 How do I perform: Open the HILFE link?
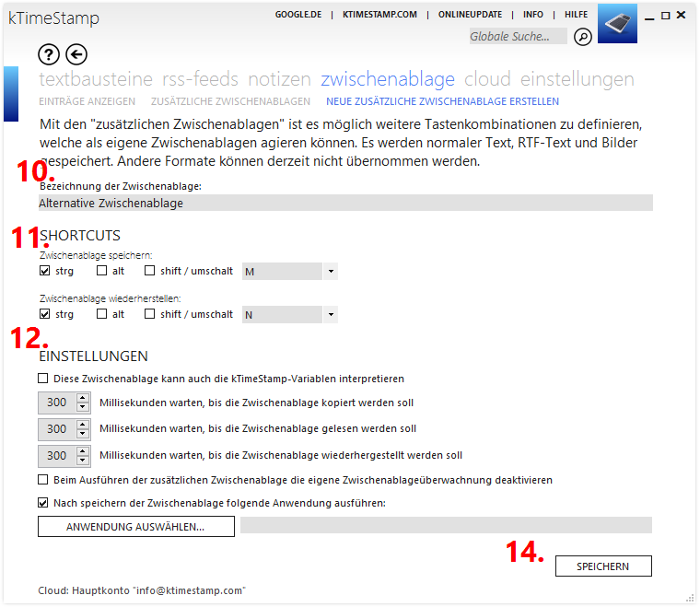pyautogui.click(x=576, y=15)
